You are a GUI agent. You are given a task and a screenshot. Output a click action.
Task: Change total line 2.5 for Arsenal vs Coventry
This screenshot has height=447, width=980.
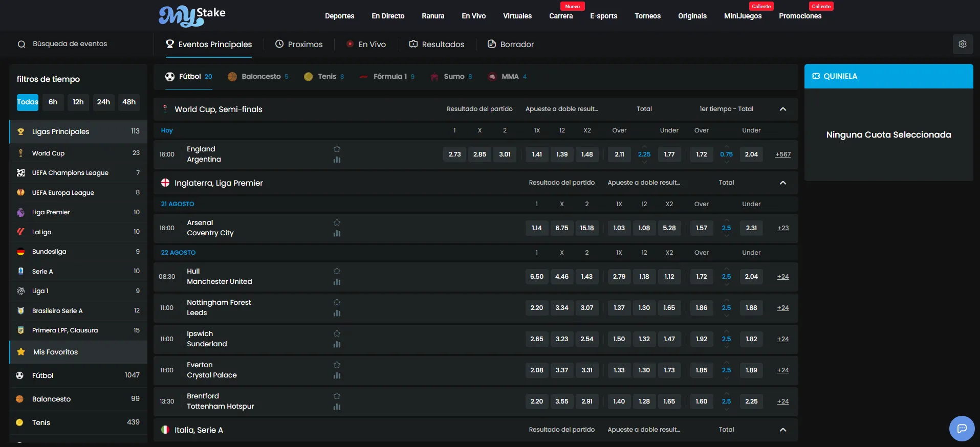pos(726,228)
